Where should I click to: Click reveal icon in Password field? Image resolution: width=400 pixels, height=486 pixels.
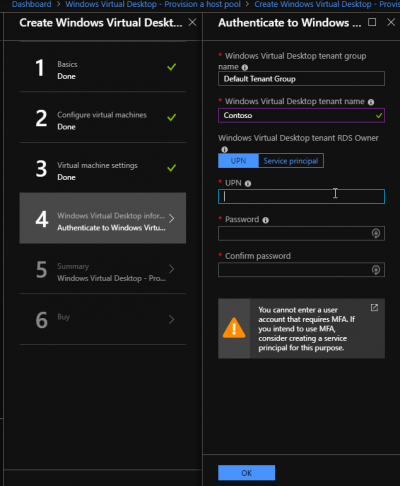tap(376, 233)
